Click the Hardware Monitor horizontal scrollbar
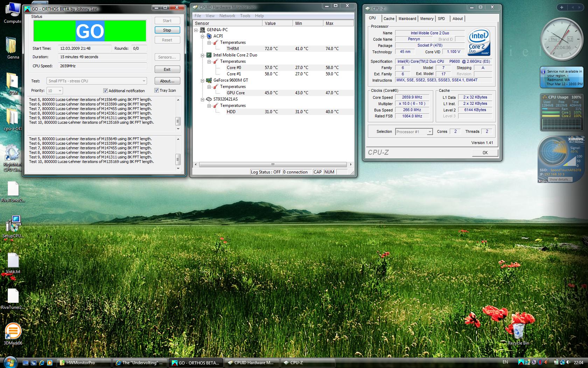Screen dimensions: 588x368 (x=273, y=164)
